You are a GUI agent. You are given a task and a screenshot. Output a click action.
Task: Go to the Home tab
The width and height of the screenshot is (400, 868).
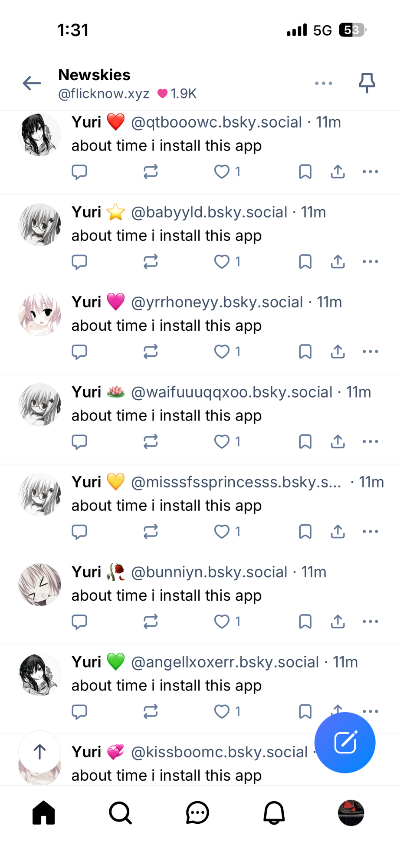tap(44, 812)
